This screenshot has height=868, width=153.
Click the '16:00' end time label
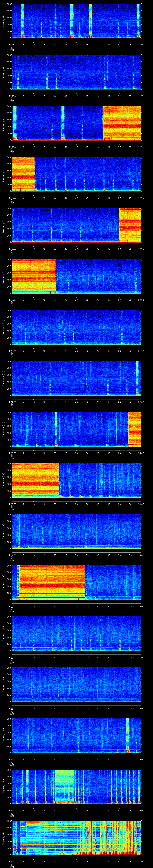click(141, 96)
